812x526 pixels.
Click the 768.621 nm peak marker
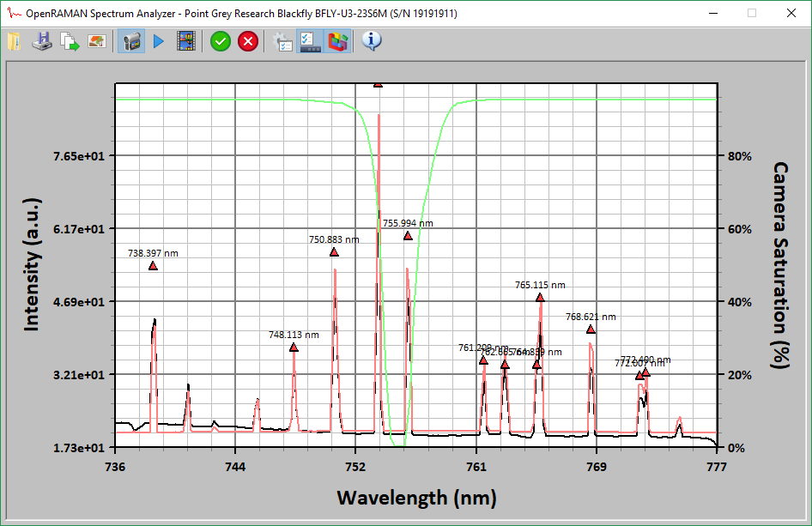click(591, 330)
